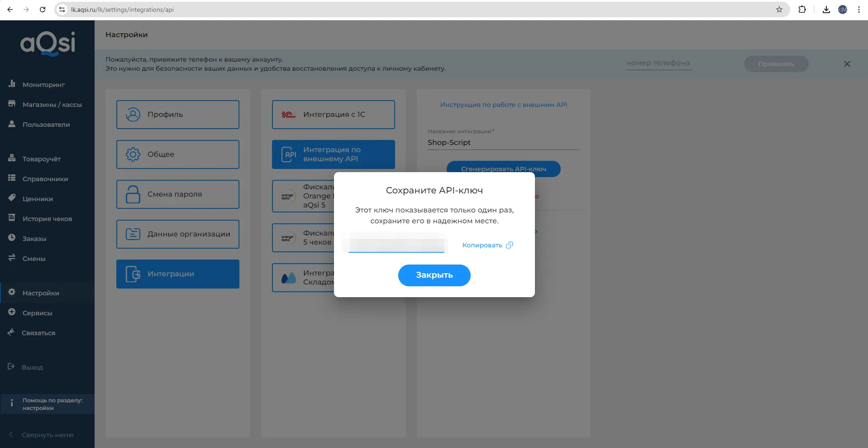Screen dimensions: 868x448
Task: Collapse the sidebar with Свернуть меню
Action: tap(47, 435)
